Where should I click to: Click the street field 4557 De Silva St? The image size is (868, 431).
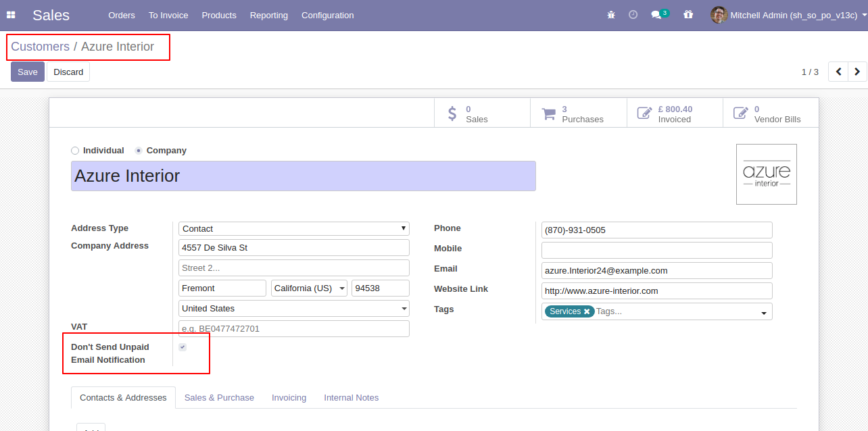(294, 248)
